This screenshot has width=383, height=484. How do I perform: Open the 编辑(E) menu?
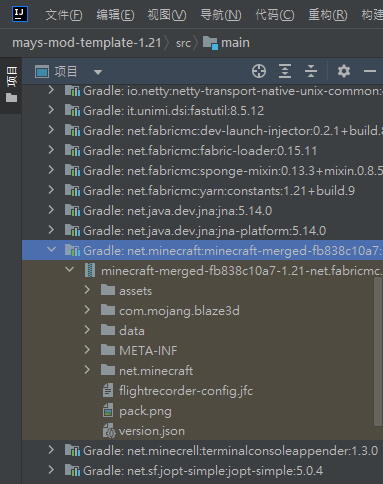(x=115, y=15)
